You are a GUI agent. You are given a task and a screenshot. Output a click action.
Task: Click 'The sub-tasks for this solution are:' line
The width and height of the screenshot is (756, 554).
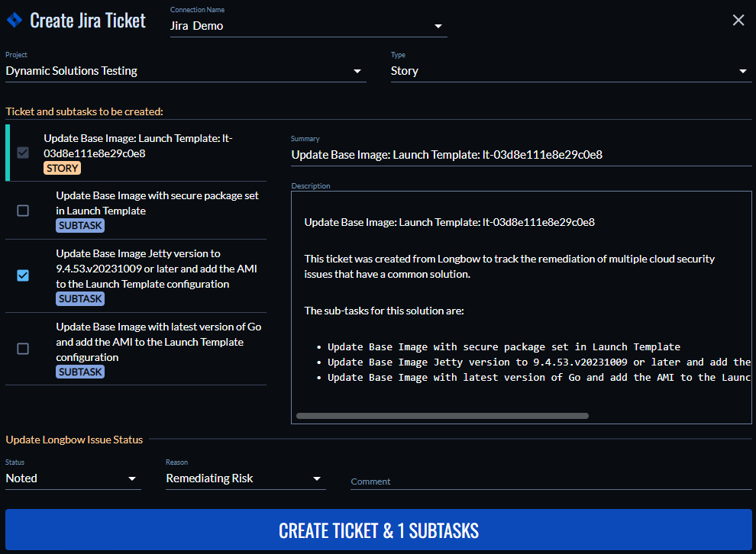(384, 311)
